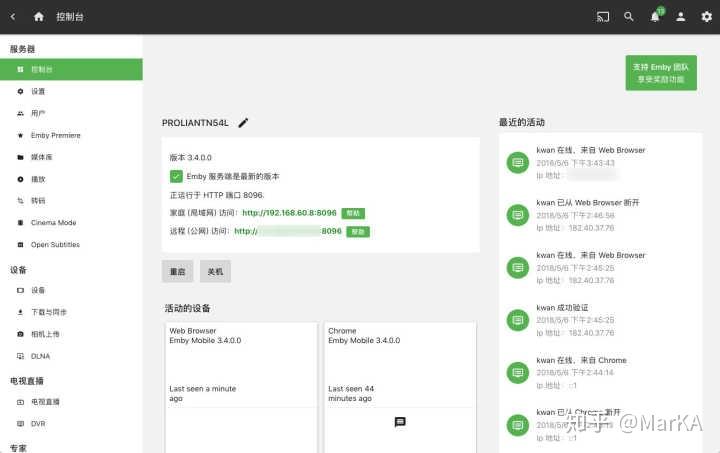Go back with the left arrow icon
This screenshot has height=453, width=720.
pos(13,17)
